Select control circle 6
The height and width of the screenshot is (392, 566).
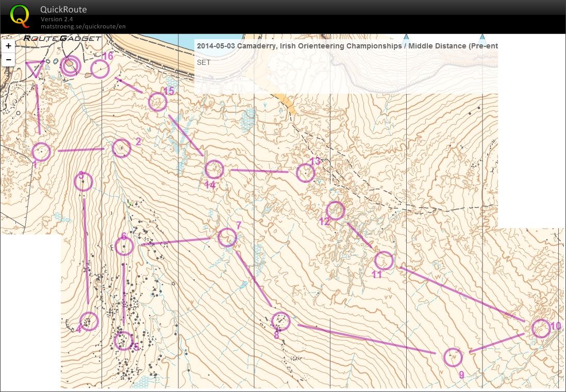(124, 246)
